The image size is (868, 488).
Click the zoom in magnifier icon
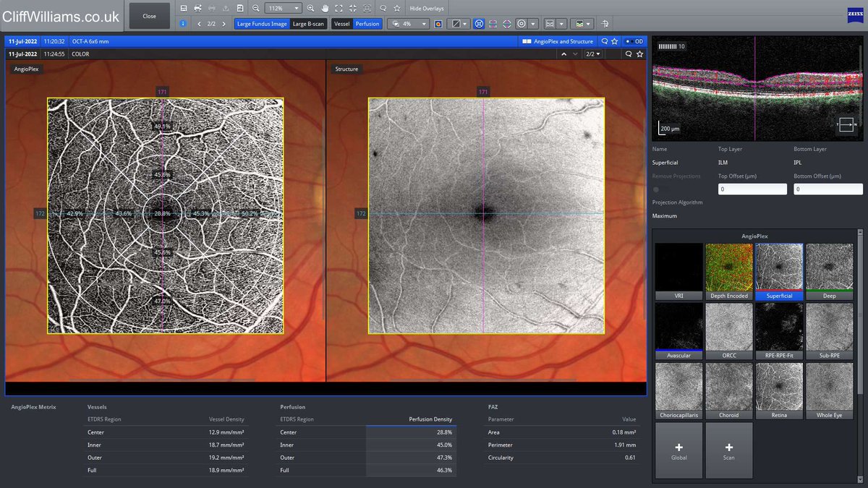tap(311, 8)
